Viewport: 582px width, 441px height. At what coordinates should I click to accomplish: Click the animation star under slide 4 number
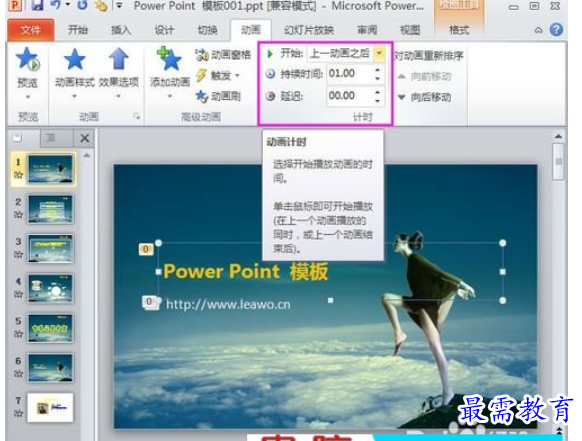tap(18, 294)
